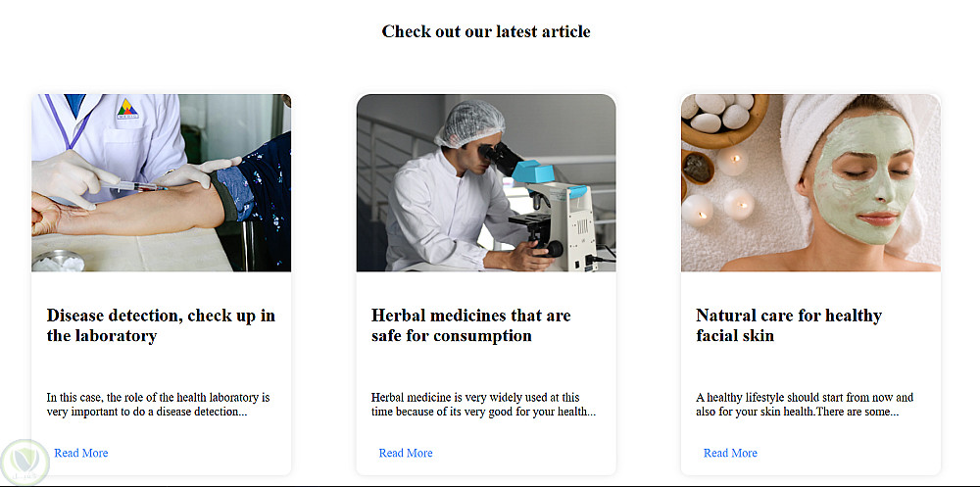This screenshot has height=487, width=980.
Task: Click Read More under Herbal medicines article
Action: click(x=406, y=453)
